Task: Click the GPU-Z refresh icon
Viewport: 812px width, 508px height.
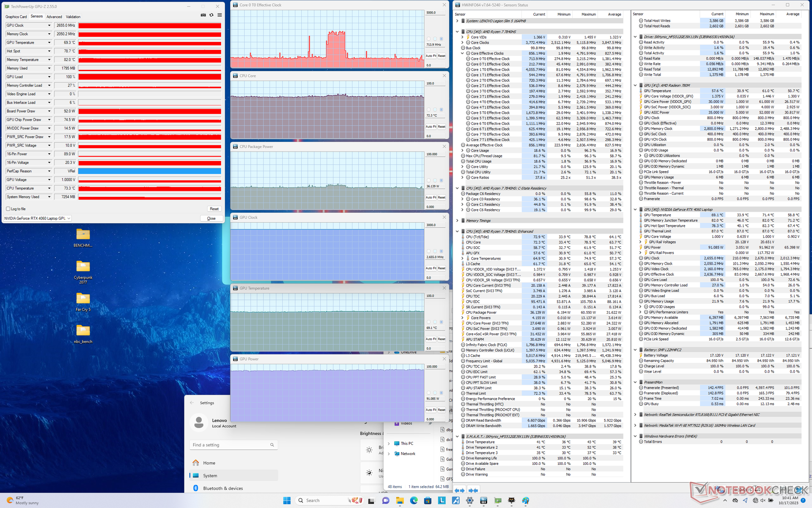Action: tap(211, 15)
